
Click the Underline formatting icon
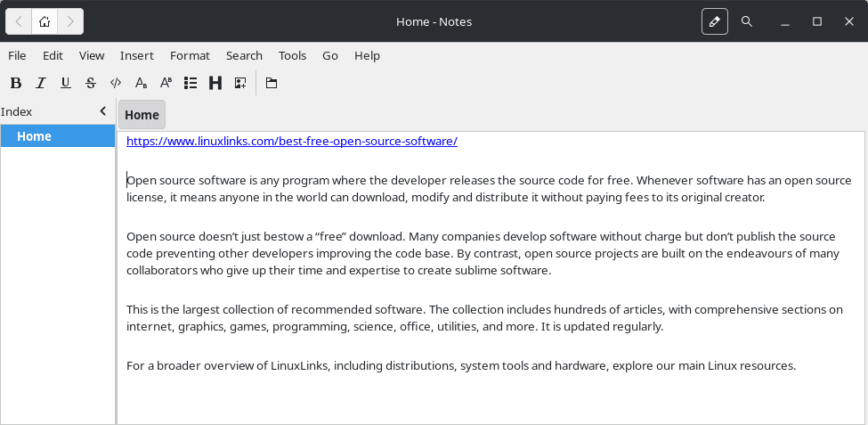coord(65,83)
